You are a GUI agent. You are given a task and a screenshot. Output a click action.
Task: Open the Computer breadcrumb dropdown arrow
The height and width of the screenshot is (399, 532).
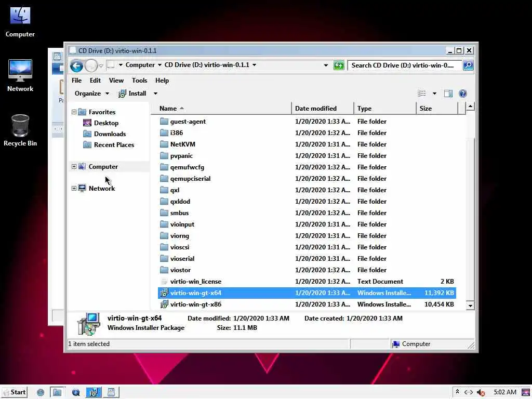[159, 65]
